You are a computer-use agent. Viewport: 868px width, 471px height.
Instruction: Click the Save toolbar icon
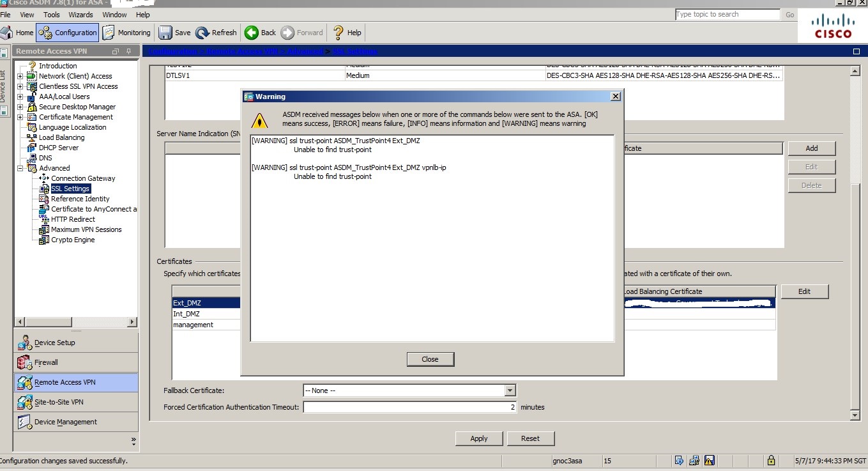175,33
